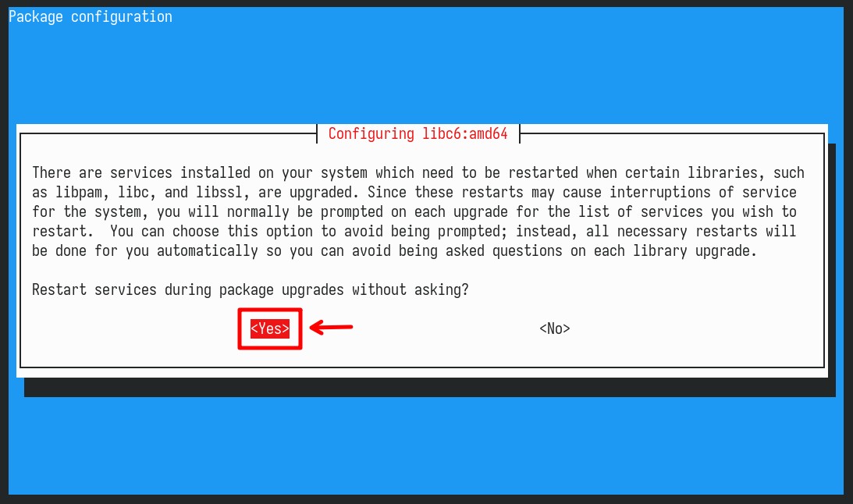The image size is (853, 504).
Task: Click the text "all necessary restarts will"
Action: (691, 232)
